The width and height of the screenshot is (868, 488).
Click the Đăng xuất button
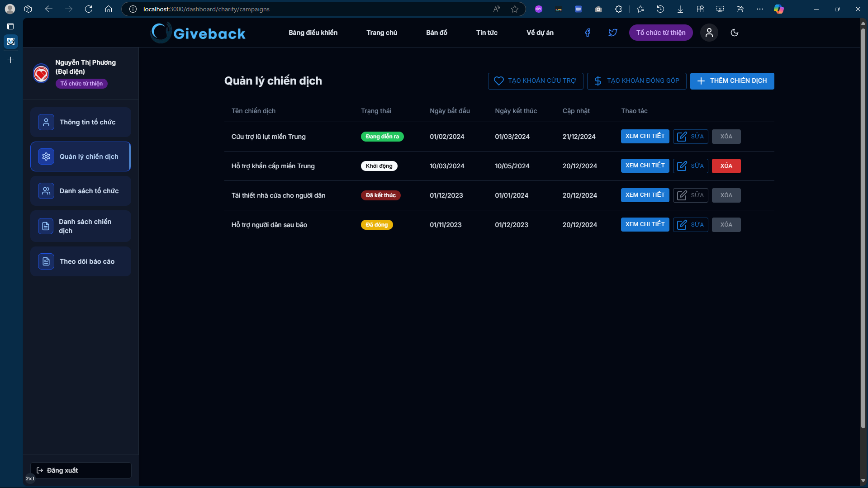pyautogui.click(x=81, y=470)
